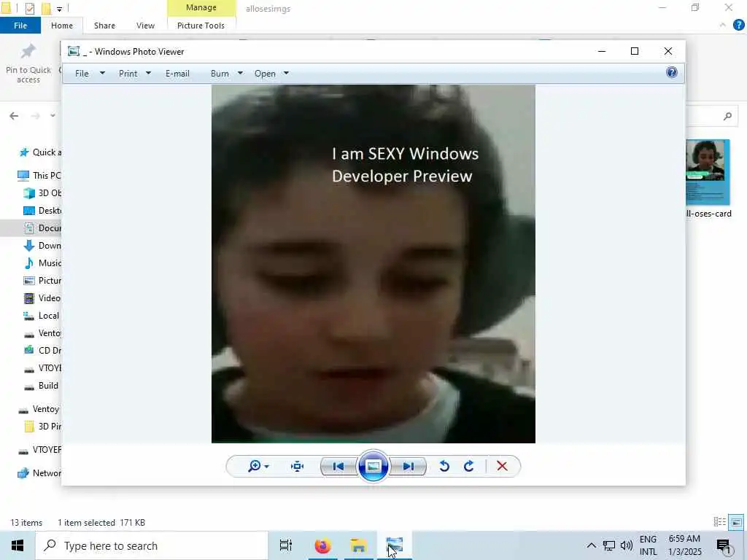Play the slide show
Image resolution: width=747 pixels, height=560 pixels.
tap(373, 466)
